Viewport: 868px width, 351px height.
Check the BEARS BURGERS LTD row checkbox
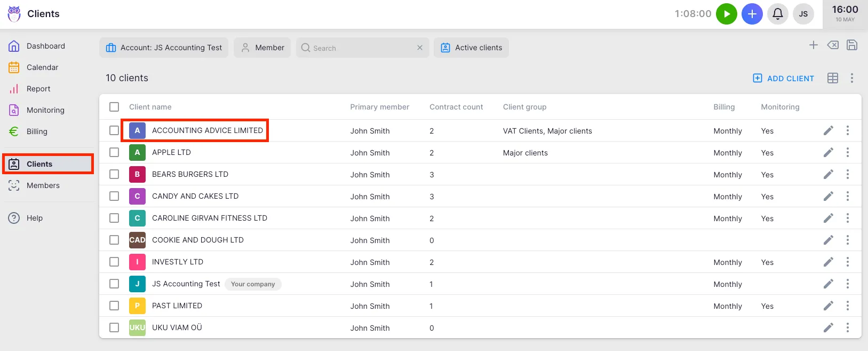tap(114, 174)
